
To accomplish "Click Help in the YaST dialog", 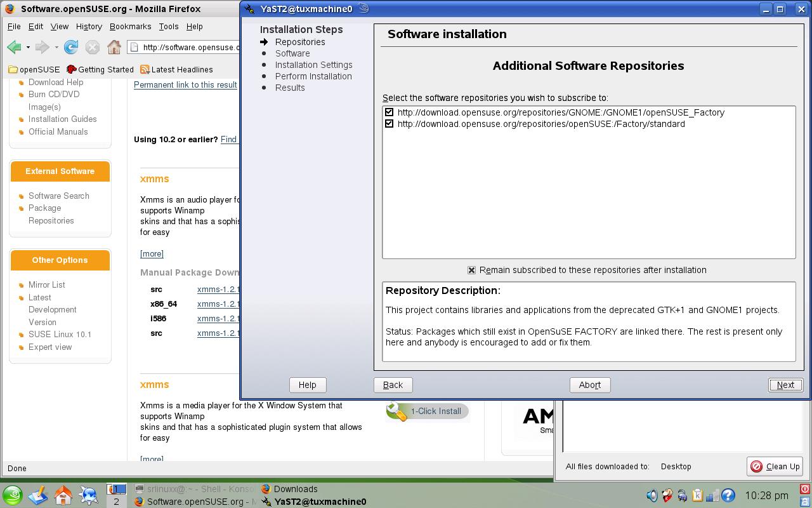I will pos(308,385).
